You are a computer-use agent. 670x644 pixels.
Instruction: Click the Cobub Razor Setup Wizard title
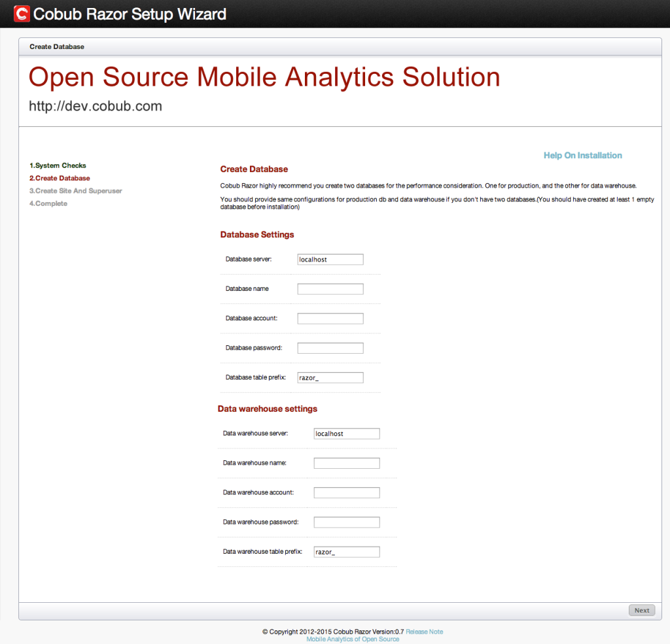tap(130, 14)
